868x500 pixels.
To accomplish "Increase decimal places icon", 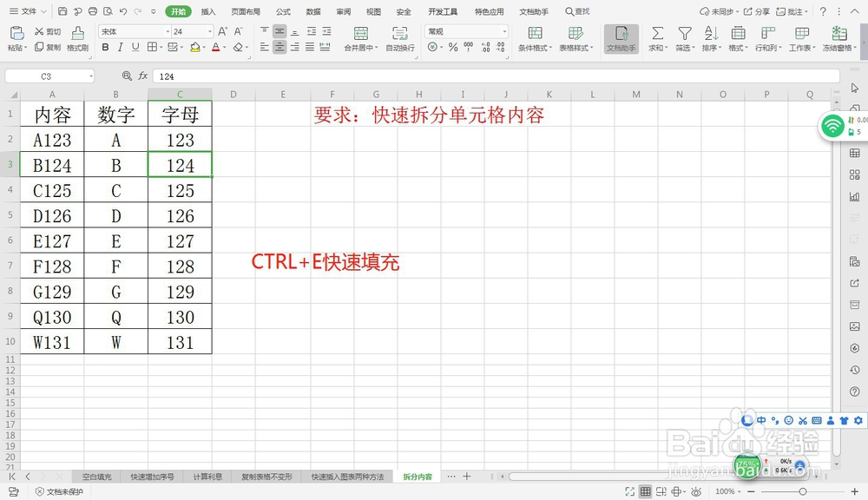I will point(485,47).
